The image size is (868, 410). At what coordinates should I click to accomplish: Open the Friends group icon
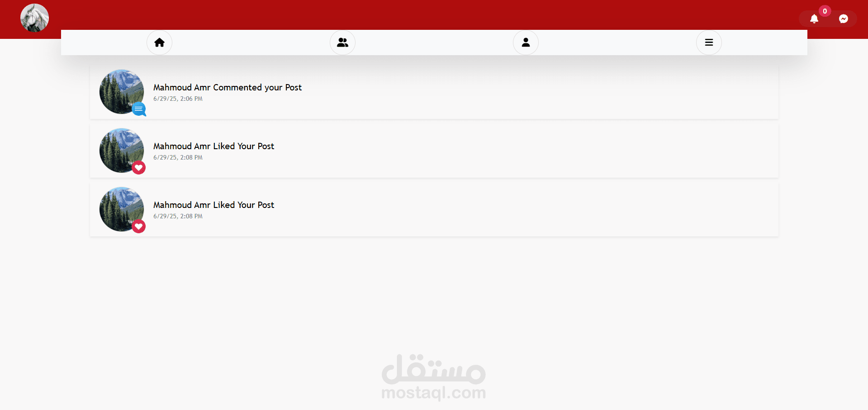(342, 42)
